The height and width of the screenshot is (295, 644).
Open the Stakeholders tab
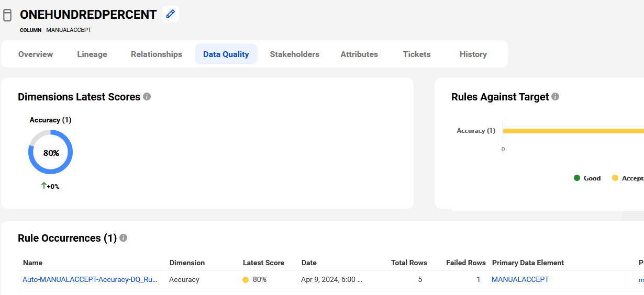tap(295, 54)
